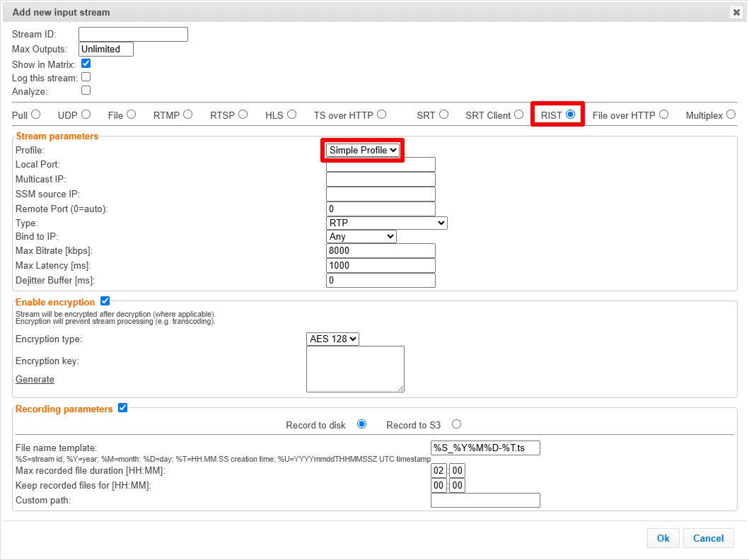The width and height of the screenshot is (749, 560).
Task: Select the RTMP input type
Action: click(187, 115)
